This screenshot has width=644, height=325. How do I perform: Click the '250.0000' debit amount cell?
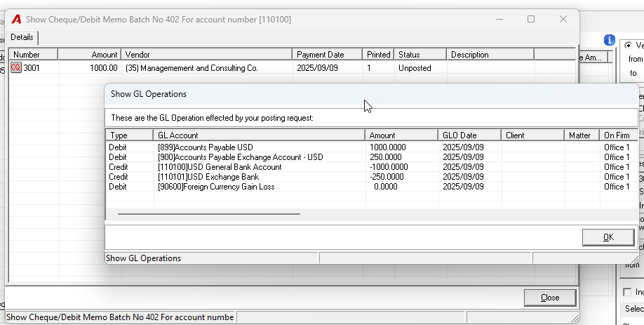386,157
